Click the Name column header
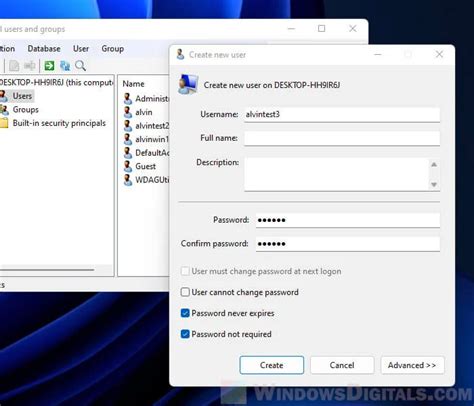474x406 pixels. (x=134, y=84)
